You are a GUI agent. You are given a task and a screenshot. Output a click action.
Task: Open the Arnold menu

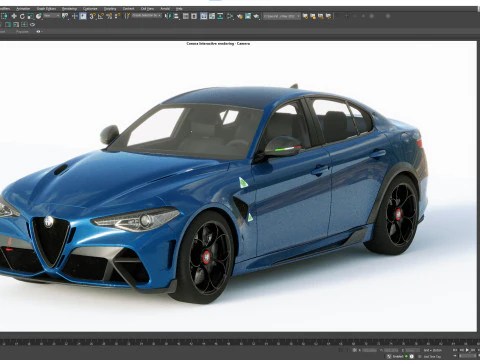(x=165, y=9)
